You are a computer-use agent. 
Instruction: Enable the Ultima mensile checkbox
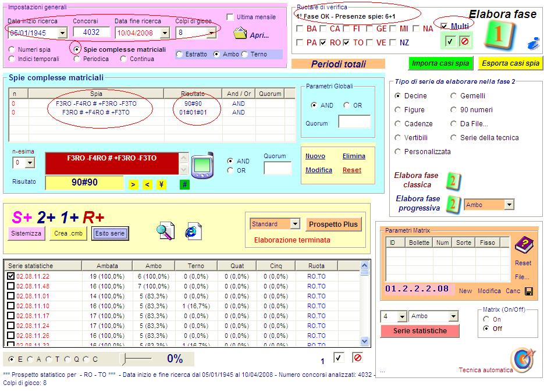(x=230, y=17)
